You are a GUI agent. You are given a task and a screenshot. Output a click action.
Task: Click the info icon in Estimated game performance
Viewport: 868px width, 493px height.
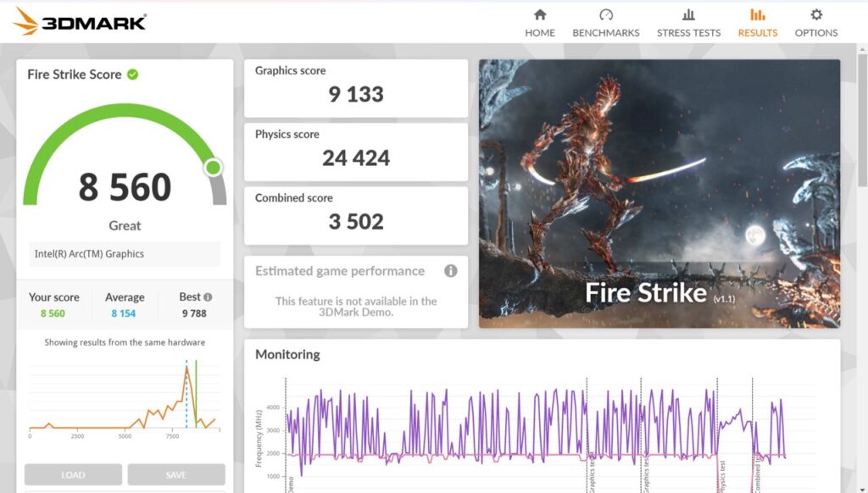451,271
